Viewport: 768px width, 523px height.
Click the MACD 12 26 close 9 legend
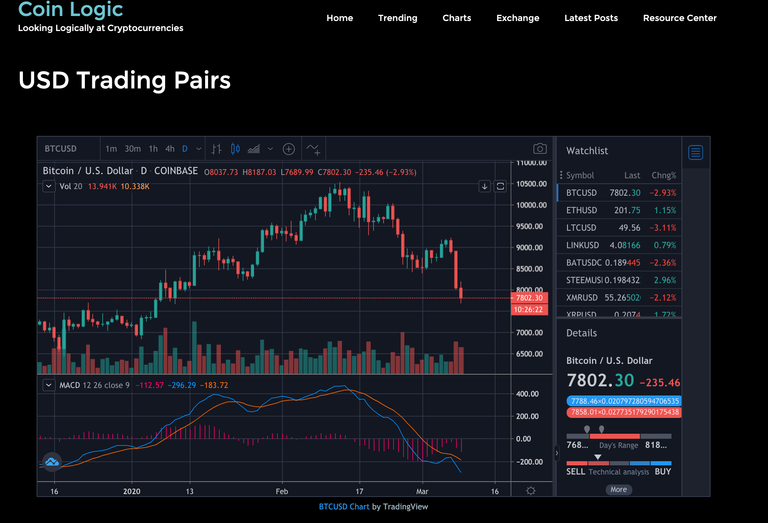pyautogui.click(x=95, y=385)
